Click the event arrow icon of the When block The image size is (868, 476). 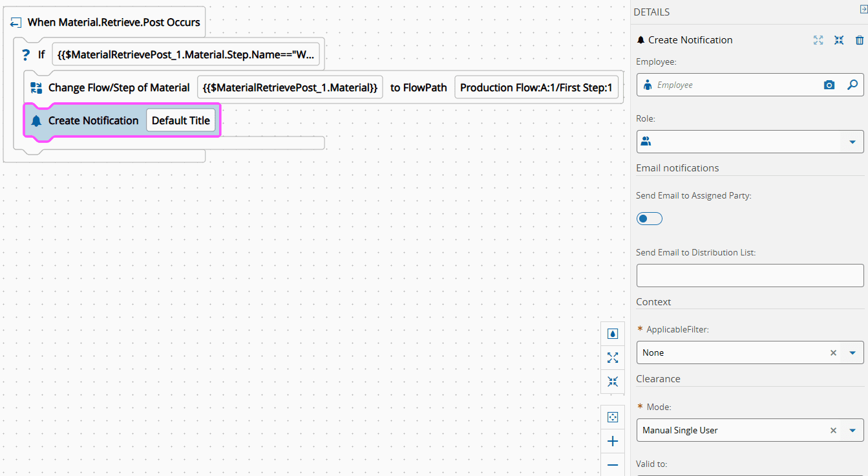tap(16, 23)
